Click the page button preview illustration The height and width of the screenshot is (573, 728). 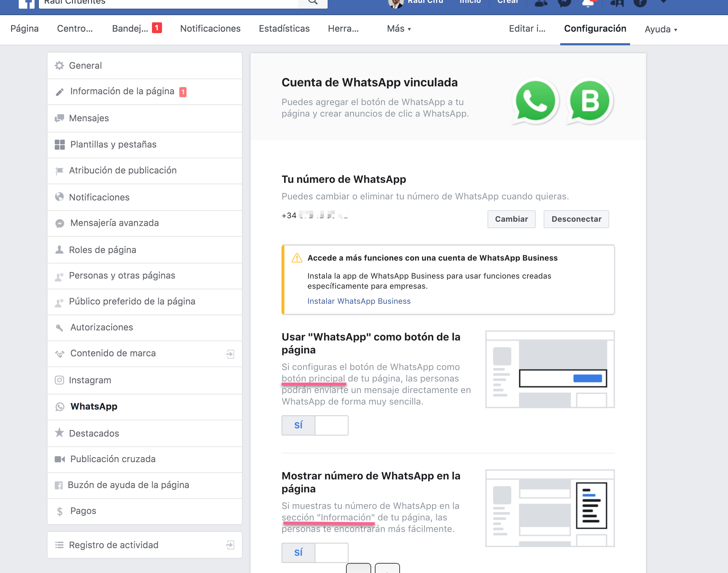click(550, 369)
